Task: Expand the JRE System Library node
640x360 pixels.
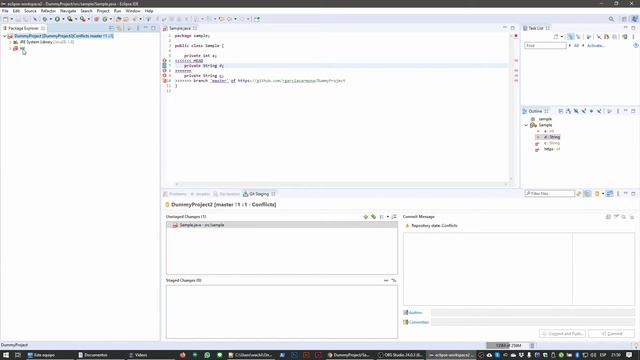Action: click(10, 42)
